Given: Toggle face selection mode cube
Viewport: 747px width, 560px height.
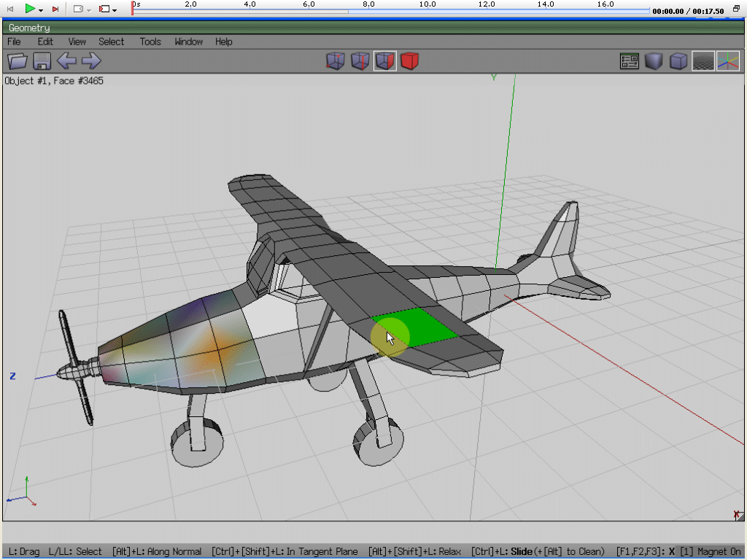Looking at the screenshot, I should [x=385, y=61].
